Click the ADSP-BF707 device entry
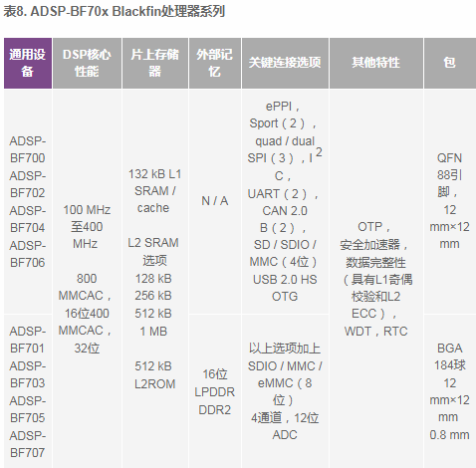The image size is (476, 468). point(28,444)
